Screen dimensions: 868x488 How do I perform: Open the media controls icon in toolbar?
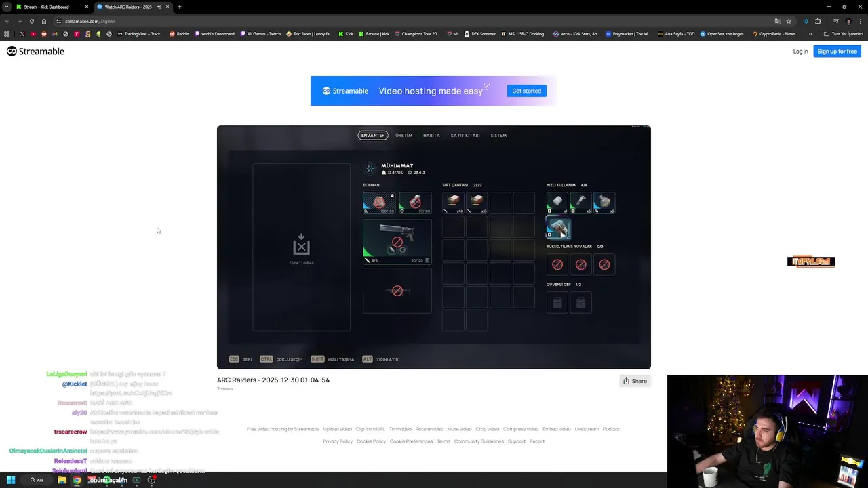[x=835, y=21]
